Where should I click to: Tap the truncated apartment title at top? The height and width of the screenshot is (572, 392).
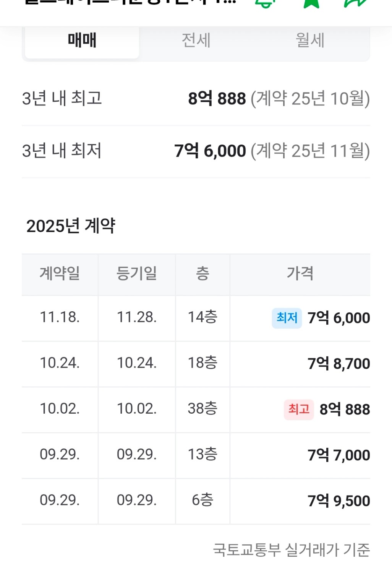click(130, 2)
